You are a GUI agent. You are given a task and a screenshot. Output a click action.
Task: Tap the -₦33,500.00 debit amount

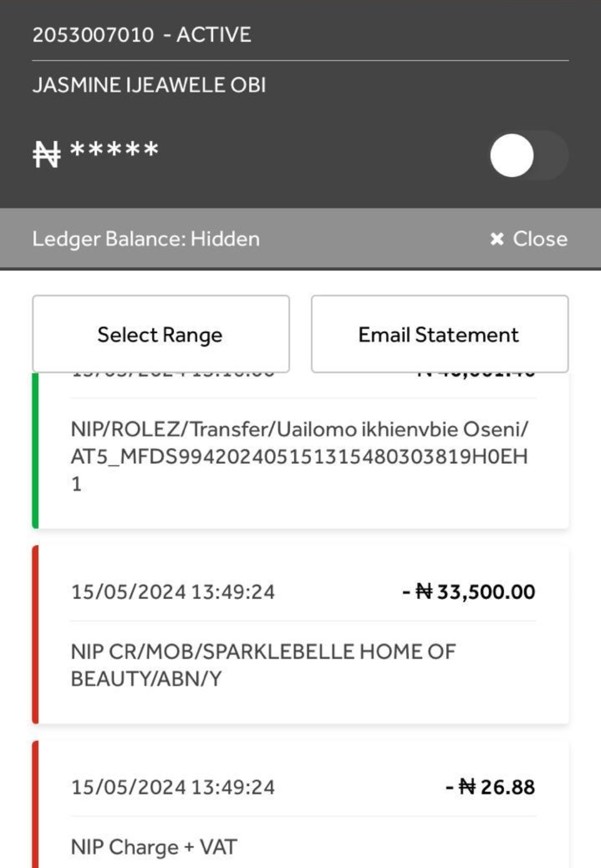[468, 592]
